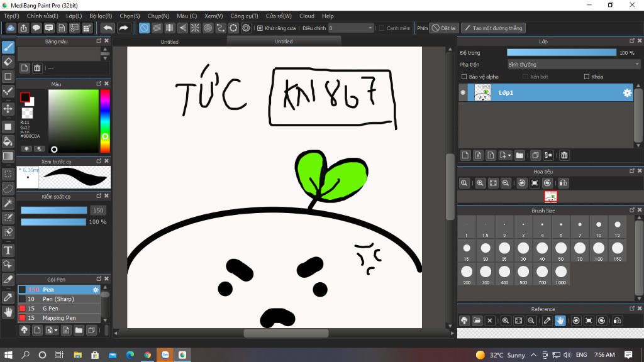Viewport: 644px width, 362px height.
Task: Enable Bảo vệ alpha checkbox
Action: click(x=464, y=77)
